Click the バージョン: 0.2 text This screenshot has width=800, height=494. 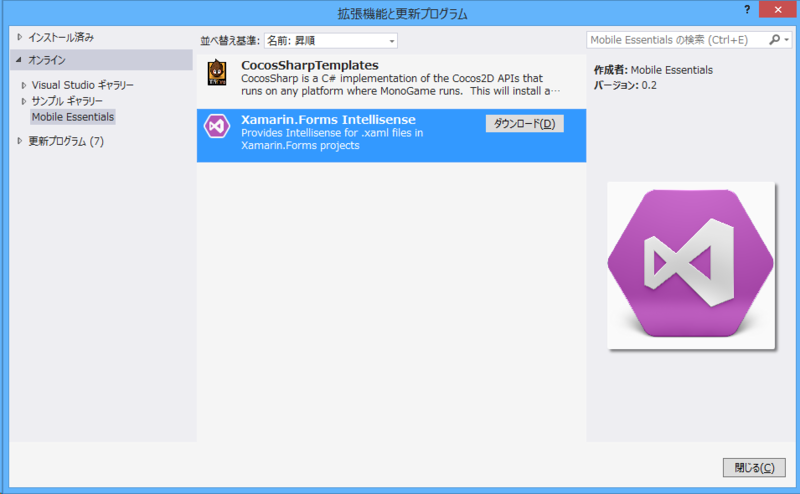click(x=625, y=85)
